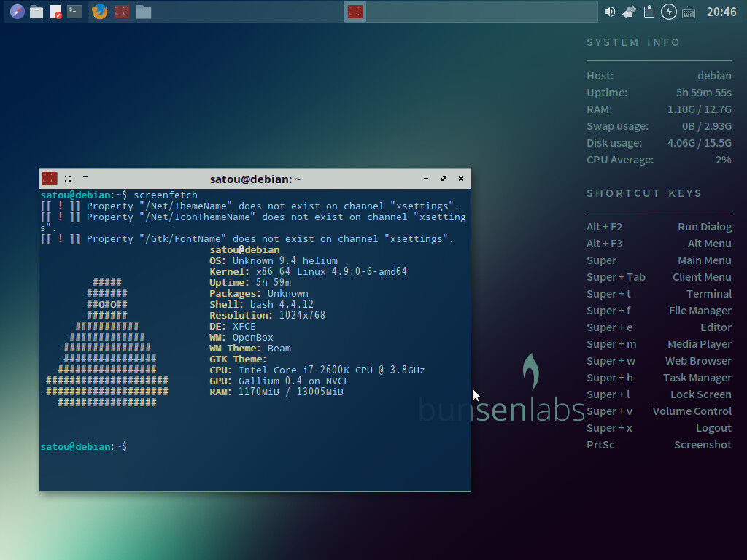
Task: Launch the terminal from panel launcher
Action: (x=74, y=12)
